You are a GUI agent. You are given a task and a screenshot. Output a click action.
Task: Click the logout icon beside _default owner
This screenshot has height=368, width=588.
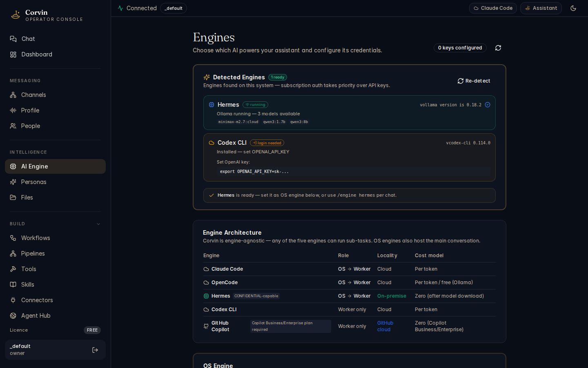[95, 350]
